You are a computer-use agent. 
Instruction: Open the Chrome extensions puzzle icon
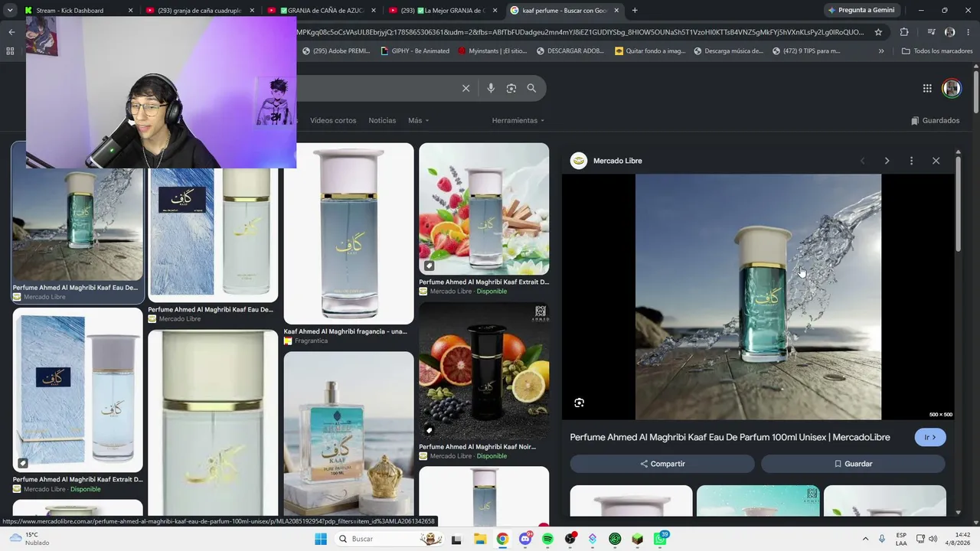(x=904, y=32)
